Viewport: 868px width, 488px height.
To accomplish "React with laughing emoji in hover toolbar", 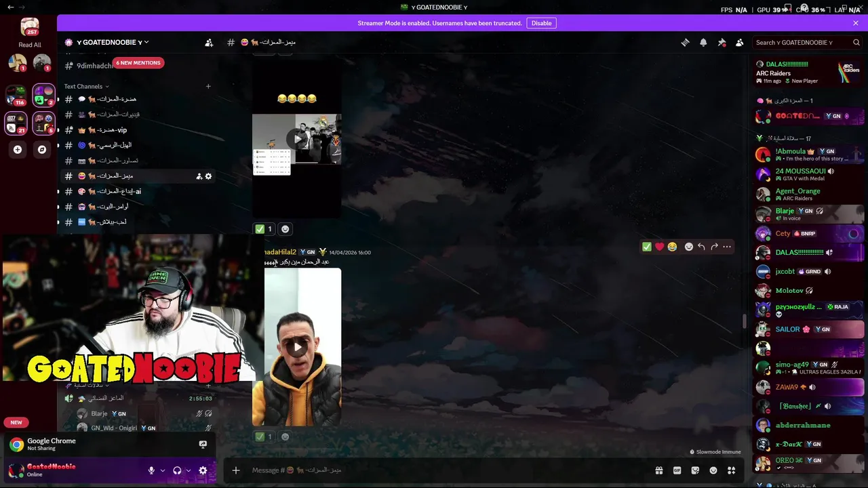I will [672, 247].
